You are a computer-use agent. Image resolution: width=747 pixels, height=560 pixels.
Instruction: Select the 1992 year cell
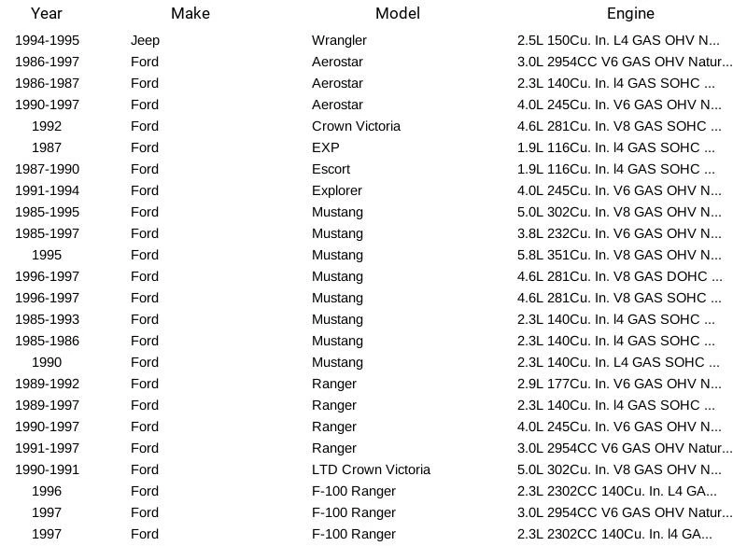pos(47,126)
